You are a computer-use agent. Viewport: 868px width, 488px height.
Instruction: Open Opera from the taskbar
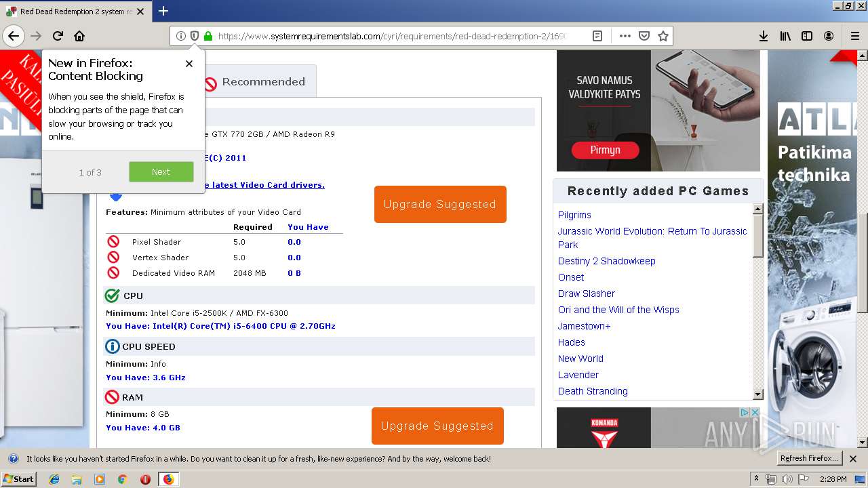pyautogui.click(x=145, y=479)
